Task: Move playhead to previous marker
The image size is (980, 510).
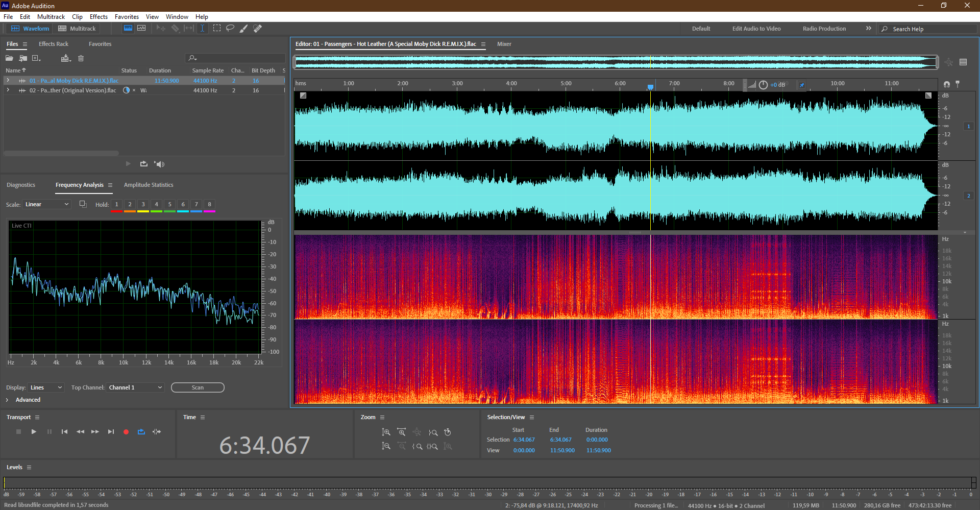Action: click(x=64, y=432)
